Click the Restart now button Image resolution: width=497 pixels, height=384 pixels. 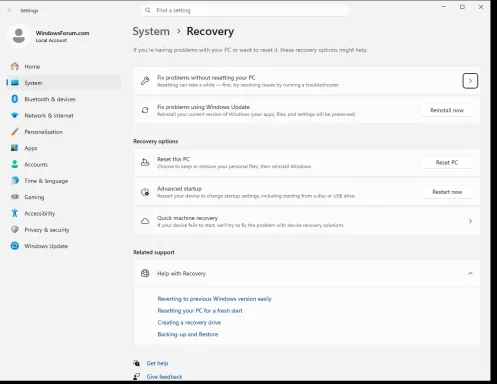pos(447,192)
